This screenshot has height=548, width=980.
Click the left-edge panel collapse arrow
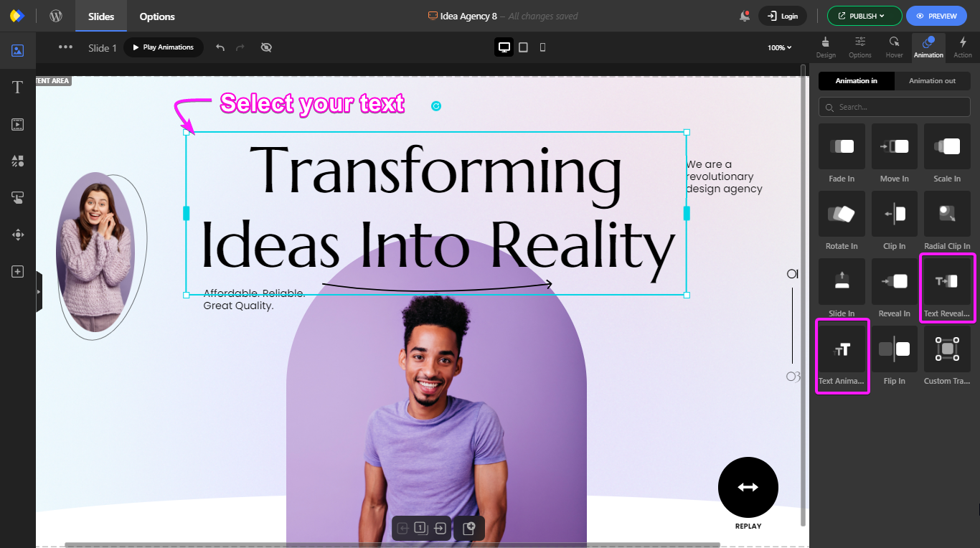[x=39, y=292]
